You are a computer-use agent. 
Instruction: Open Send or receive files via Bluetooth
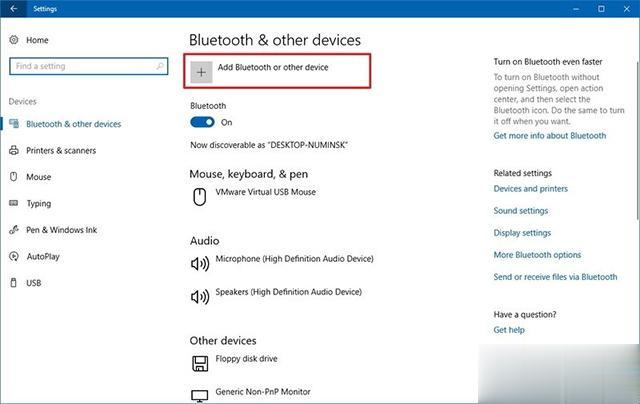pos(555,277)
